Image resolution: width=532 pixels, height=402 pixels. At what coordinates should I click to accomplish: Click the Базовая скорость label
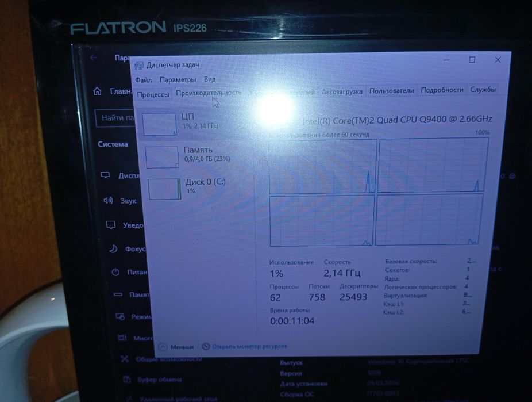pos(411,262)
